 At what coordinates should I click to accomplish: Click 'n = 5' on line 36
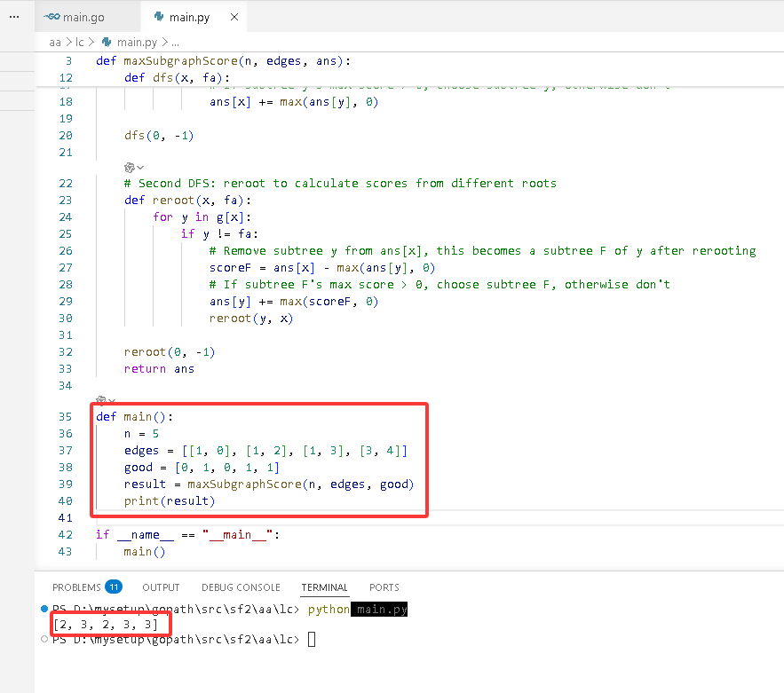141,434
